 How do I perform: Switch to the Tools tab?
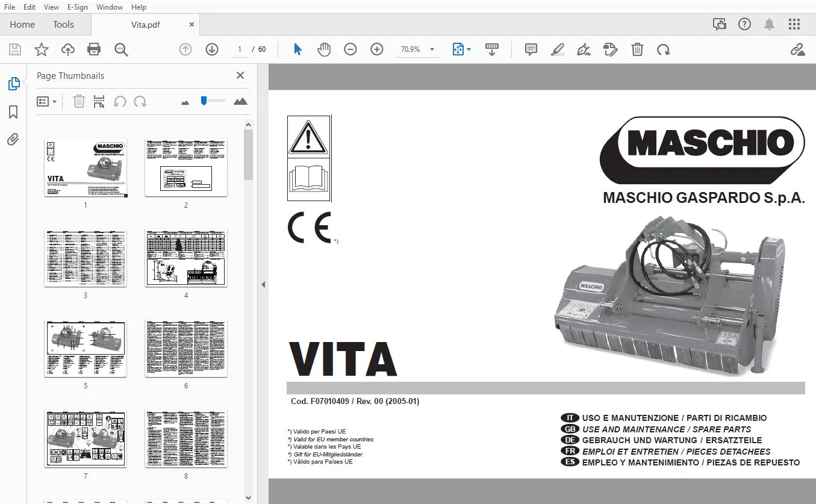(63, 25)
